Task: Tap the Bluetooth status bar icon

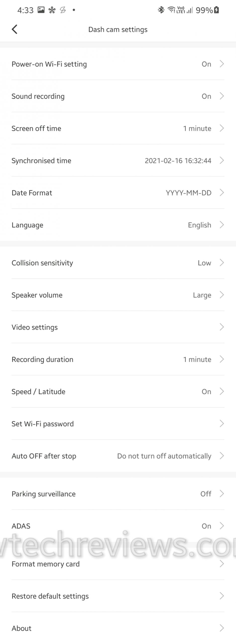Action: coord(161,10)
